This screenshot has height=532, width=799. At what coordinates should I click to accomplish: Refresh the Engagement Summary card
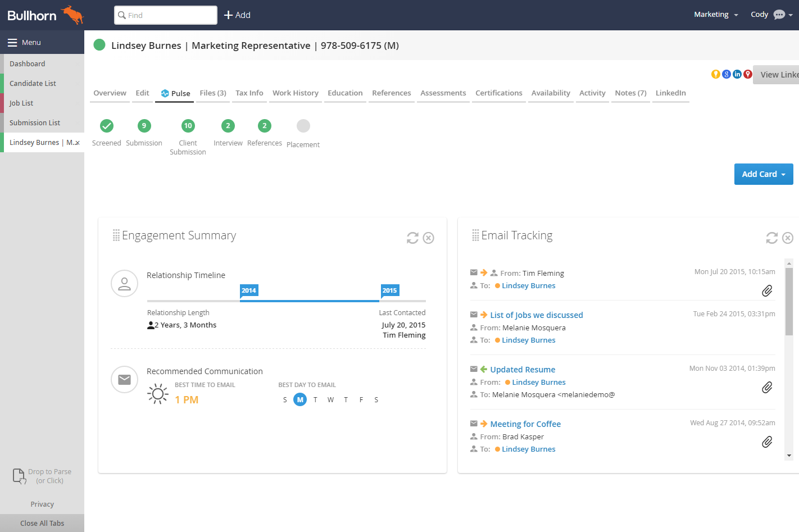coord(412,238)
